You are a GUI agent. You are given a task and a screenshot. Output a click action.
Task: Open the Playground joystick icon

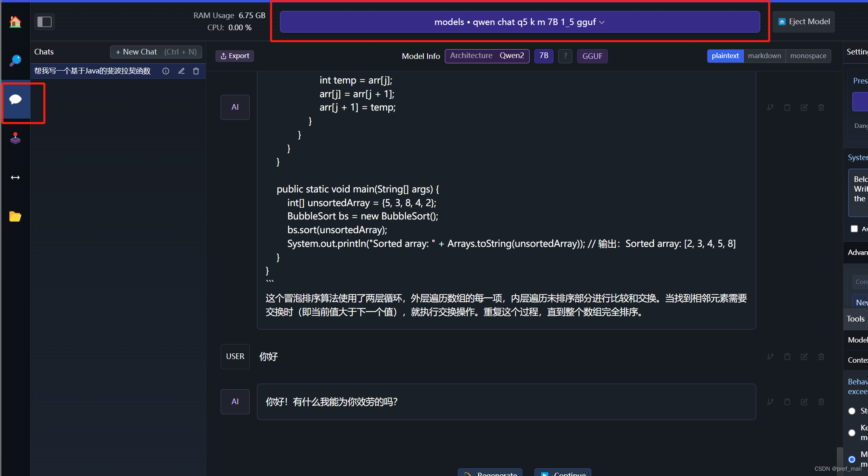coord(15,138)
